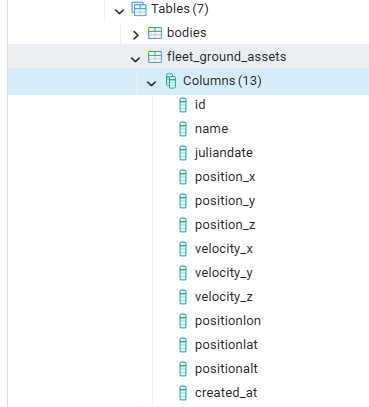
Task: Click the created_at column icon
Action: [x=183, y=393]
